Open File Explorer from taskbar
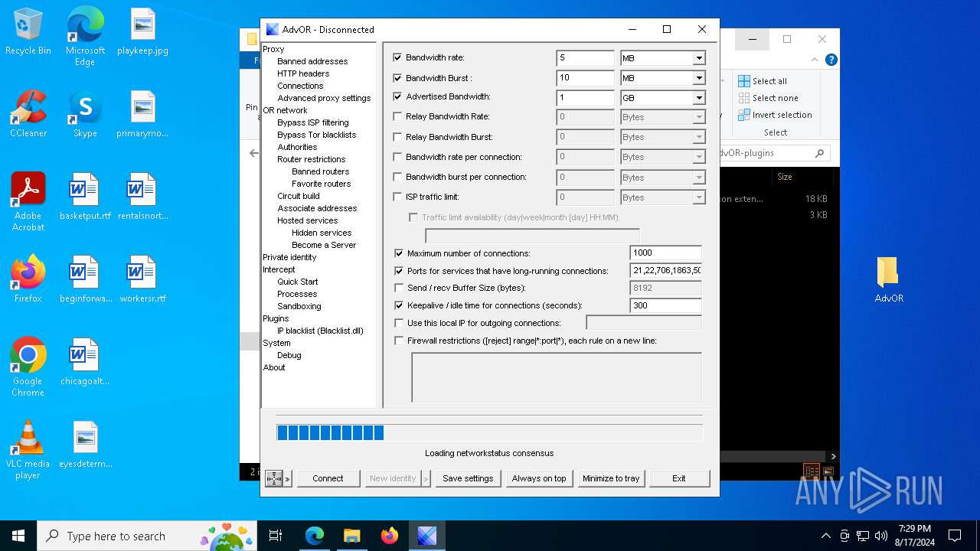Screen dimensions: 980x551 [x=352, y=536]
